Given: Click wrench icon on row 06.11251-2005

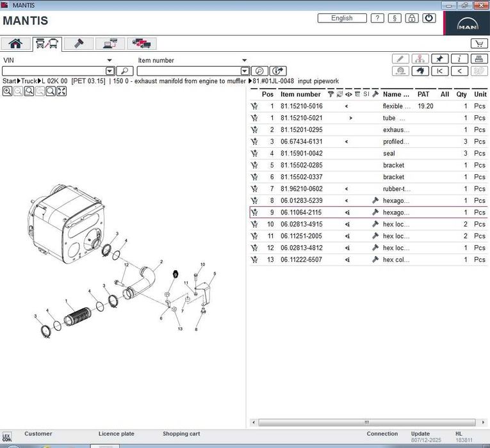Looking at the screenshot, I should tap(375, 236).
